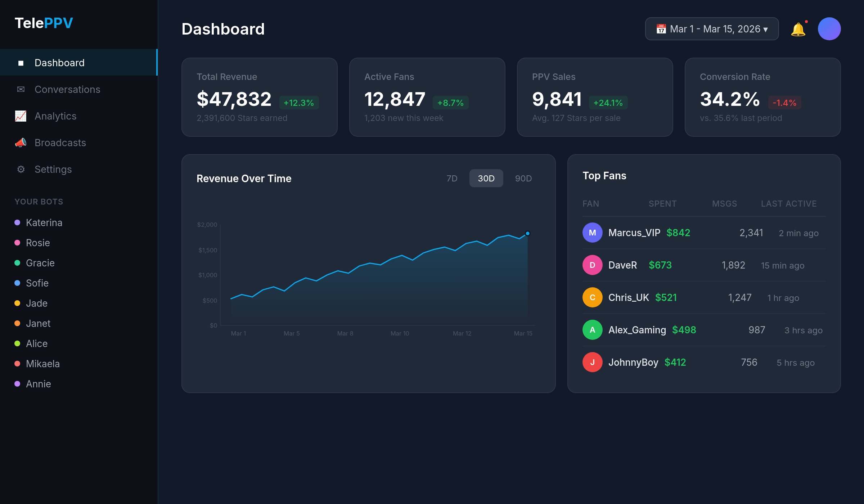The width and height of the screenshot is (864, 504).
Task: Select the Katerina bot from sidebar
Action: click(x=44, y=222)
